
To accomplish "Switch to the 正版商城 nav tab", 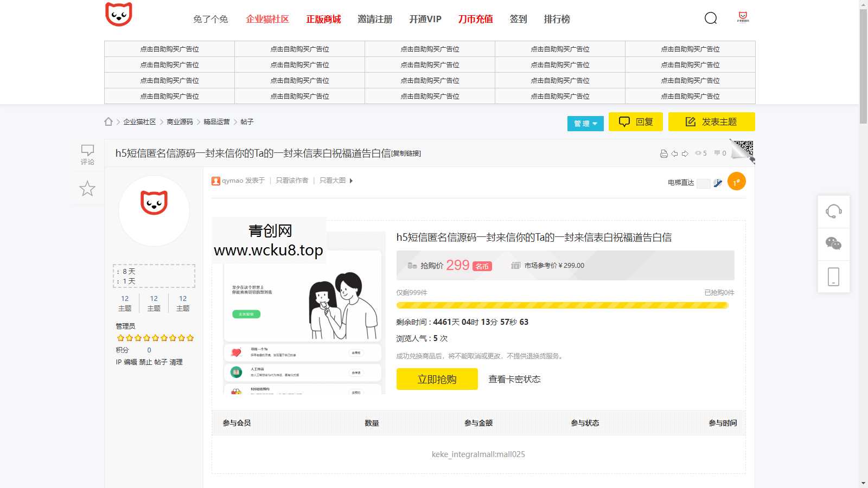I will pos(325,20).
